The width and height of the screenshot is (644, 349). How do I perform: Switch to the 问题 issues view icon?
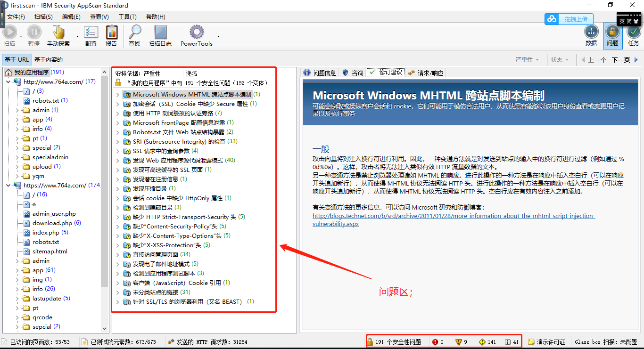(x=612, y=32)
